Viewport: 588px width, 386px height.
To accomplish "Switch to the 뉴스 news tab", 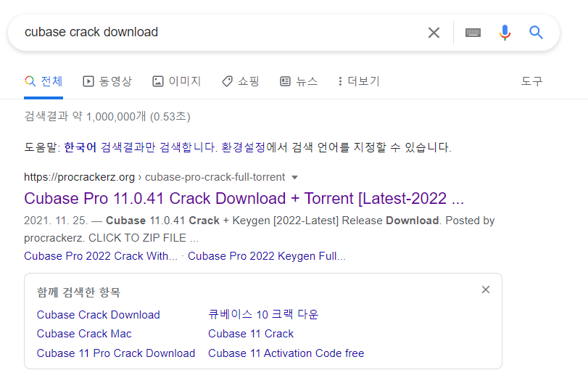I will (299, 81).
